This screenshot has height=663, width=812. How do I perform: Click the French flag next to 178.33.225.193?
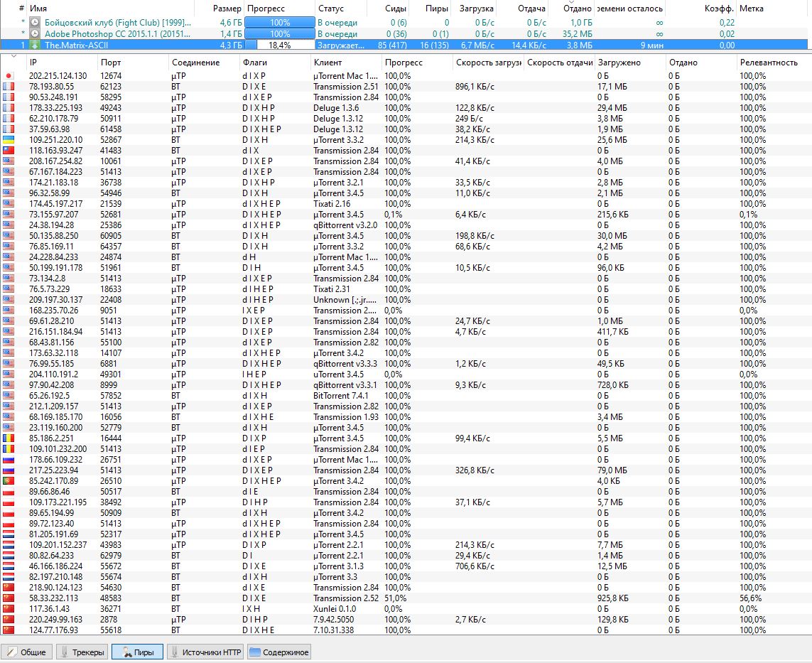pyautogui.click(x=9, y=108)
